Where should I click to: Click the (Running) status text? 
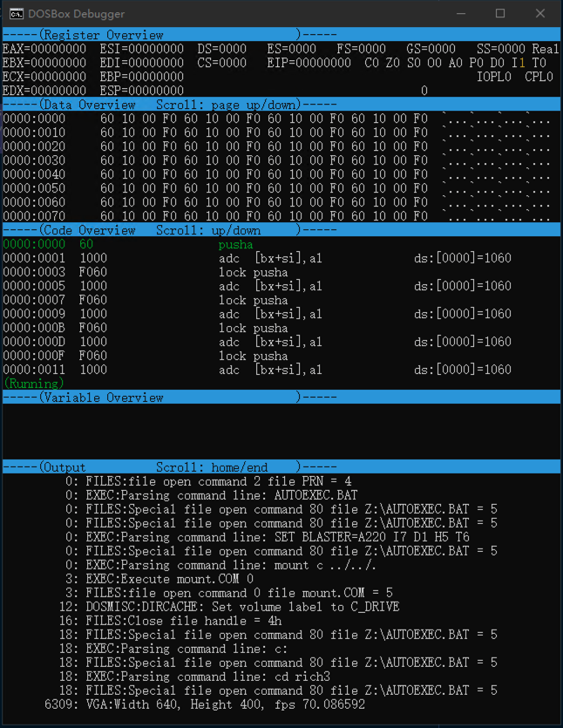[x=33, y=384]
